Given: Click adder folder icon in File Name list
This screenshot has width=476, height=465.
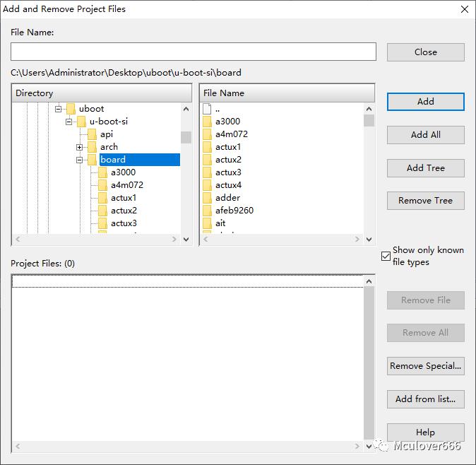Looking at the screenshot, I should tap(207, 198).
